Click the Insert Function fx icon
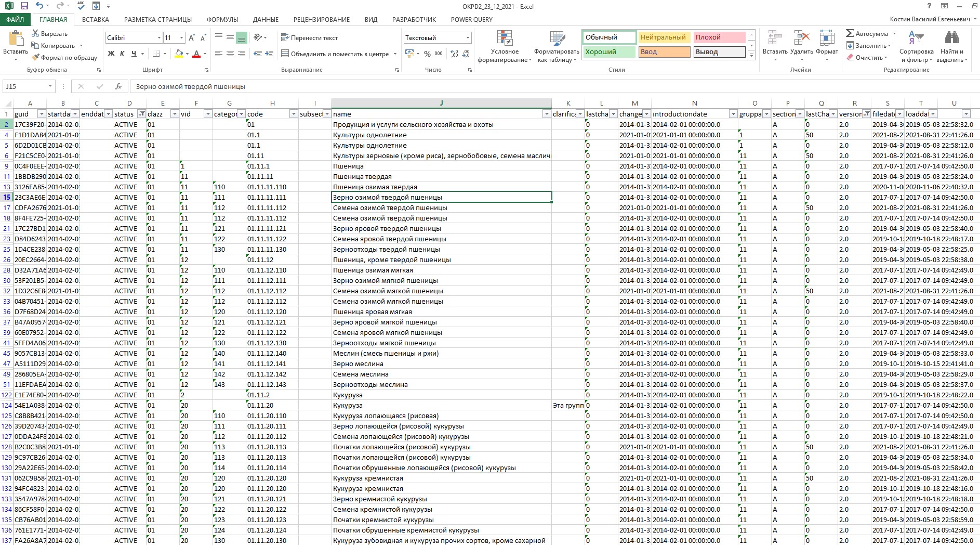The height and width of the screenshot is (545, 980). (x=118, y=86)
